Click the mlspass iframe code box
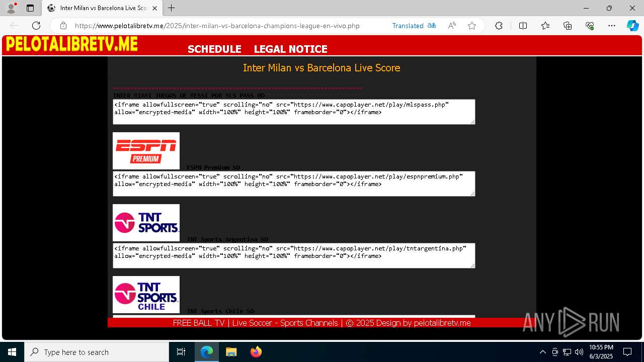Viewport: 644px width, 362px height. 294,112
